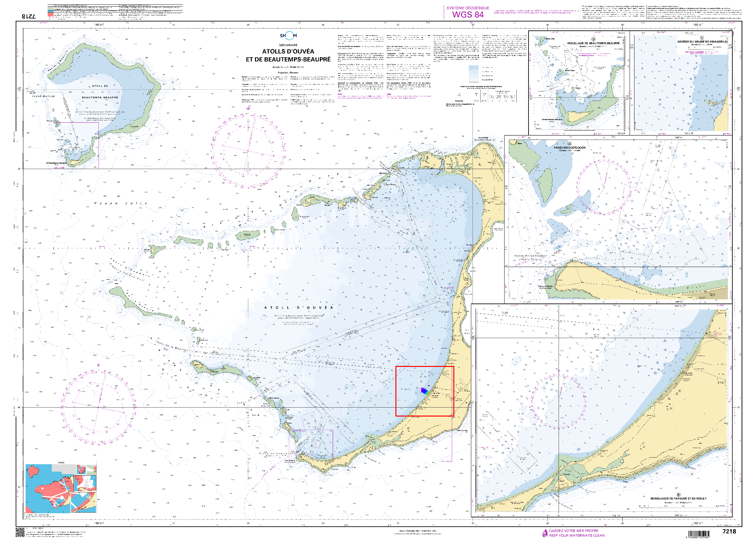Click the Passe Jolie label on chart
The image size is (756, 543).
(x=121, y=203)
